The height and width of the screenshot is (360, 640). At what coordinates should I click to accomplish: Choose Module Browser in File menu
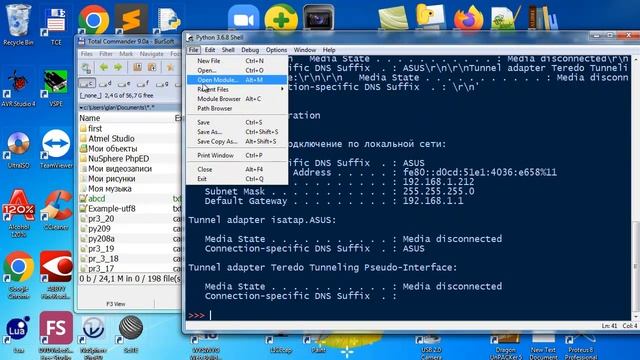(237, 99)
